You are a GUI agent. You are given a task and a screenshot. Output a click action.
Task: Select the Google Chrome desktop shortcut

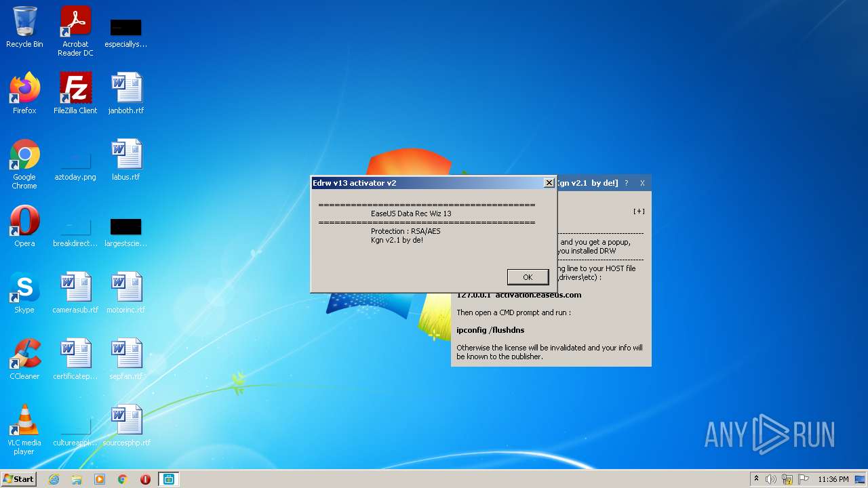[24, 164]
